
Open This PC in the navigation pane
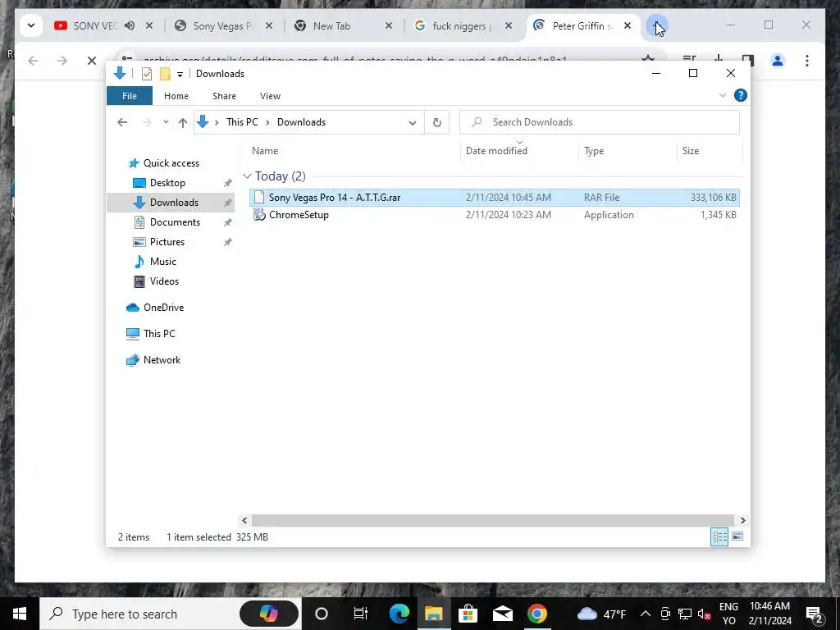[x=158, y=334]
